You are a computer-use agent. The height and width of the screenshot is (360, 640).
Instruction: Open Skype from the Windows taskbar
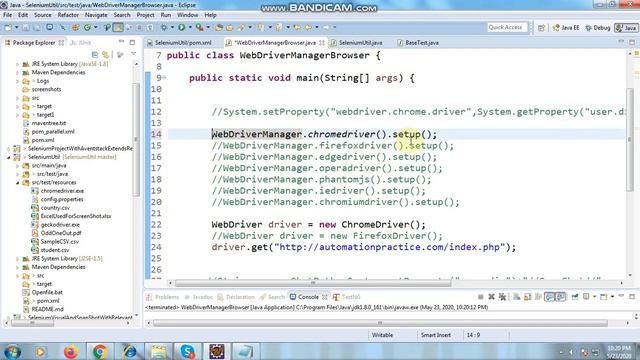click(187, 351)
